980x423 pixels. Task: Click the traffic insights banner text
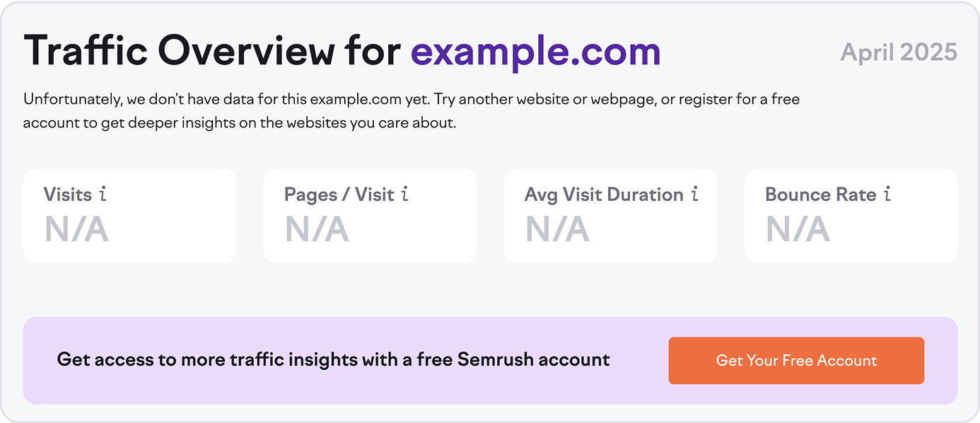(x=334, y=359)
